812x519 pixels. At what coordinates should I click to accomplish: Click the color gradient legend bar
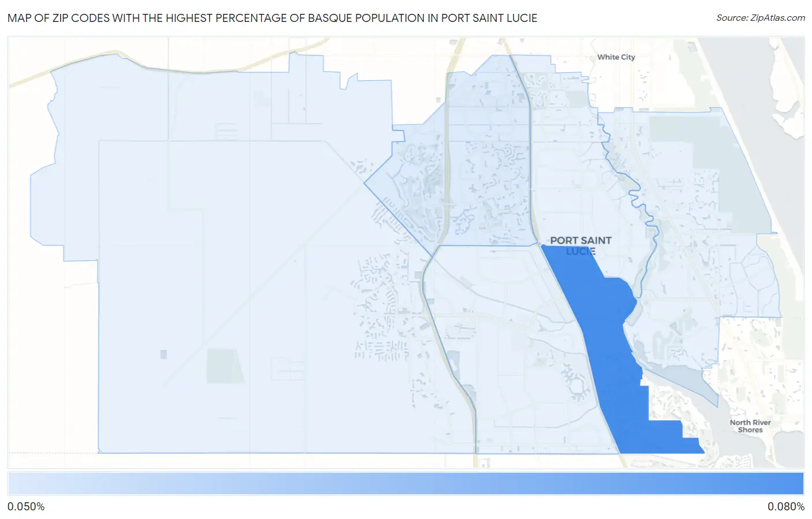[x=405, y=484]
